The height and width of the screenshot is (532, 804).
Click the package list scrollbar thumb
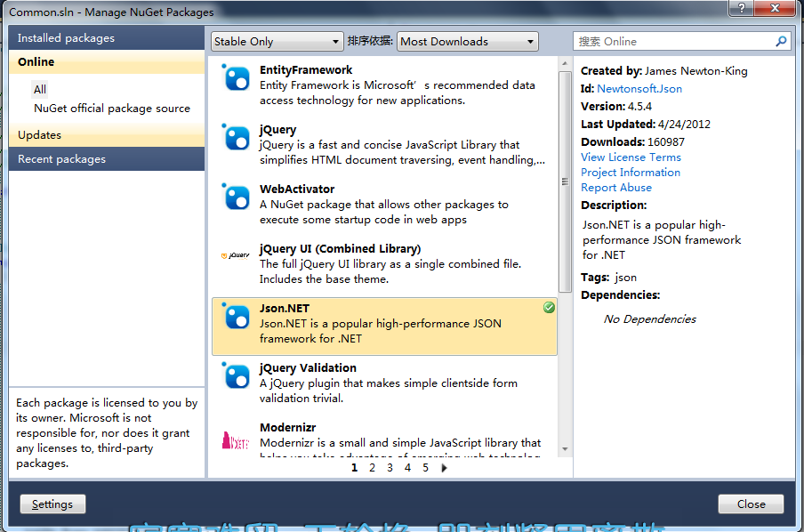(x=565, y=181)
